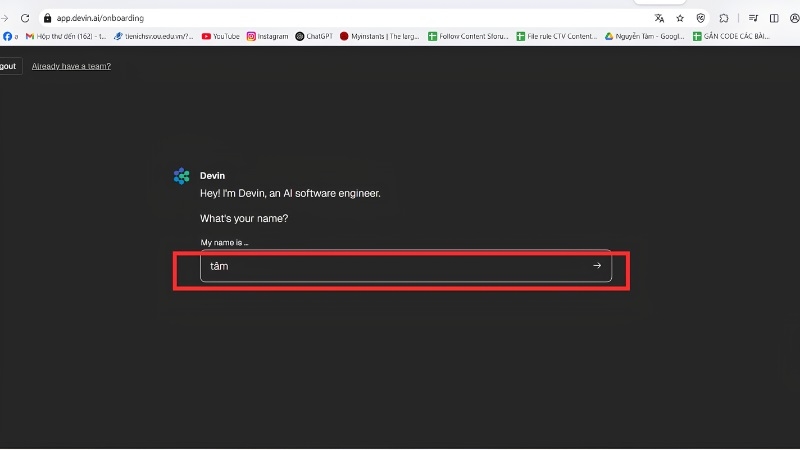
Task: Click the Devin sender name
Action: tap(212, 176)
